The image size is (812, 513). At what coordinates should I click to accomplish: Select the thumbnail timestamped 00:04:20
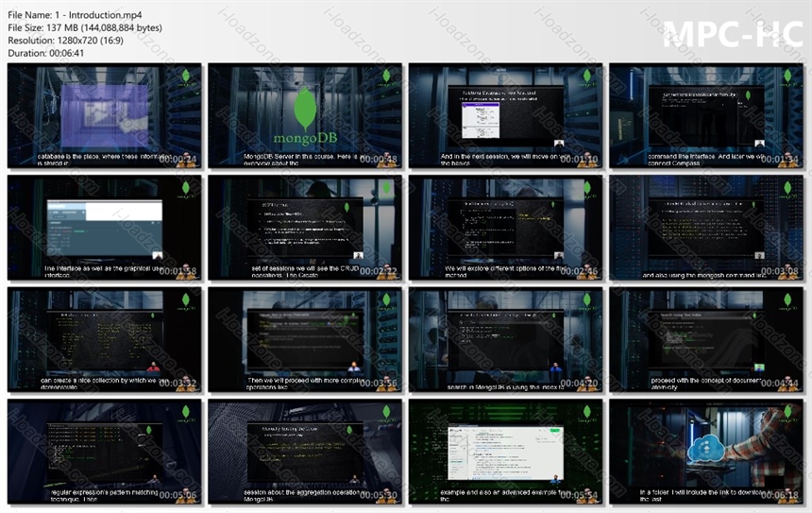pos(506,339)
